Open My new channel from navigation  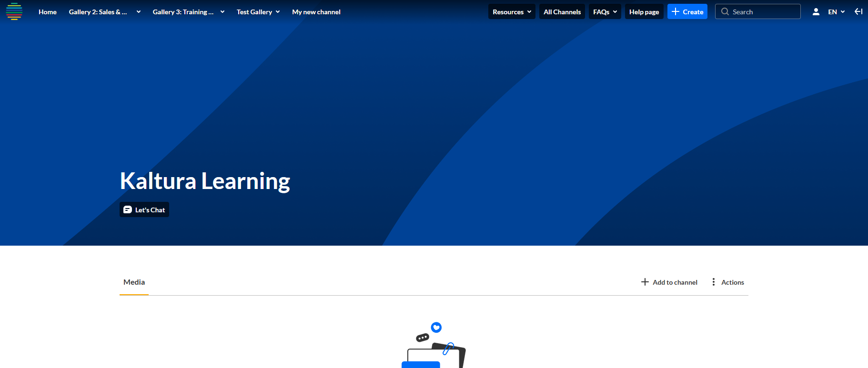316,12
